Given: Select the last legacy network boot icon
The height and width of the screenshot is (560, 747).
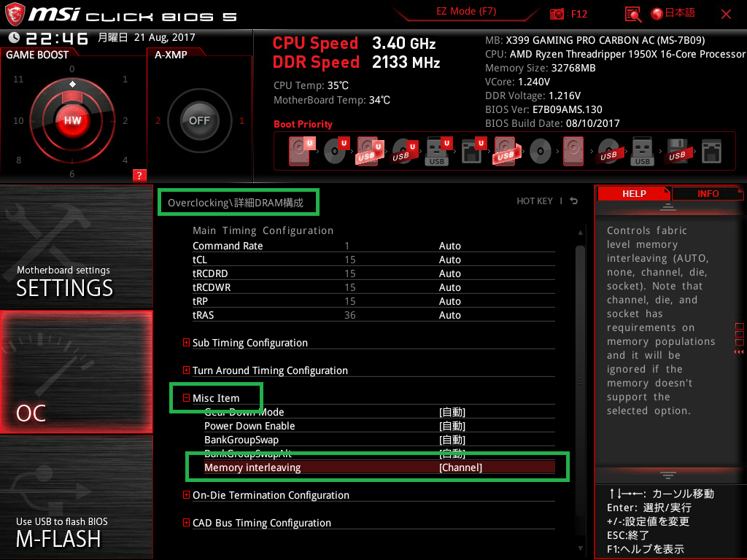Looking at the screenshot, I should [x=712, y=152].
